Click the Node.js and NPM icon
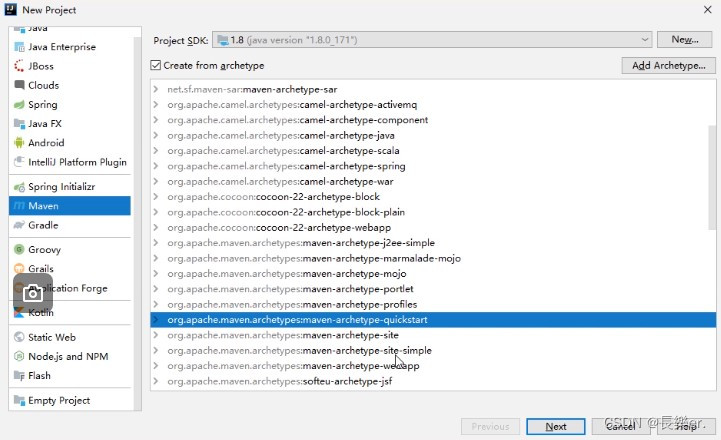The image size is (721, 440). (x=19, y=356)
